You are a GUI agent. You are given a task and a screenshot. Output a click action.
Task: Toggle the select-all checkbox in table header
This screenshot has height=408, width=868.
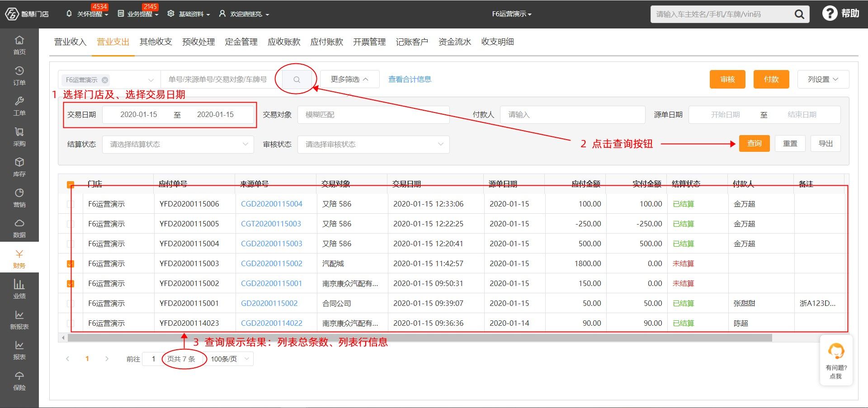click(71, 184)
